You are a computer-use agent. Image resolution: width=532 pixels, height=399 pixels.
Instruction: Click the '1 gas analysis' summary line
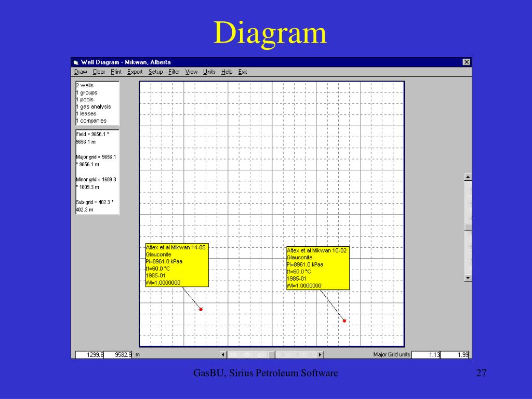click(x=94, y=107)
